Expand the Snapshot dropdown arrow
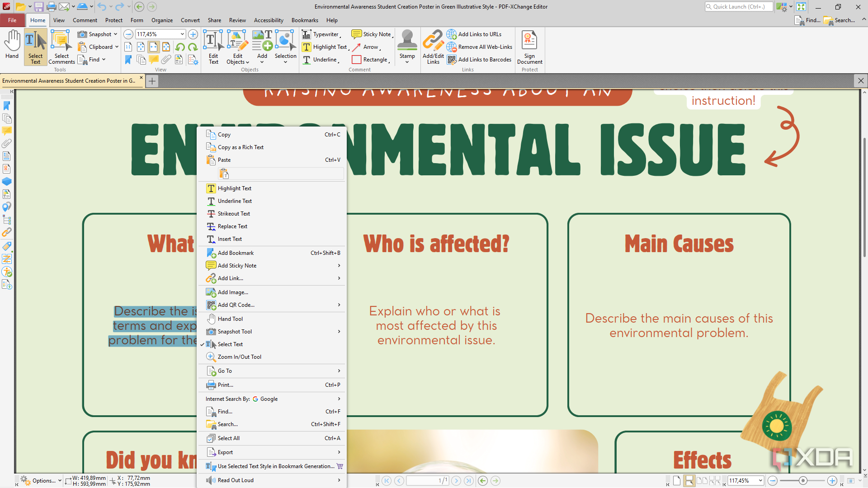Viewport: 868px width, 488px height. (x=116, y=34)
